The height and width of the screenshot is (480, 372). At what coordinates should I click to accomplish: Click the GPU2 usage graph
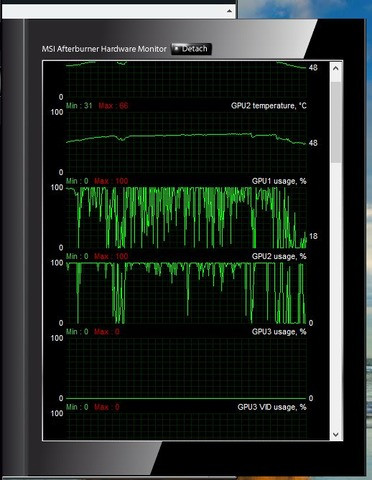pyautogui.click(x=186, y=293)
